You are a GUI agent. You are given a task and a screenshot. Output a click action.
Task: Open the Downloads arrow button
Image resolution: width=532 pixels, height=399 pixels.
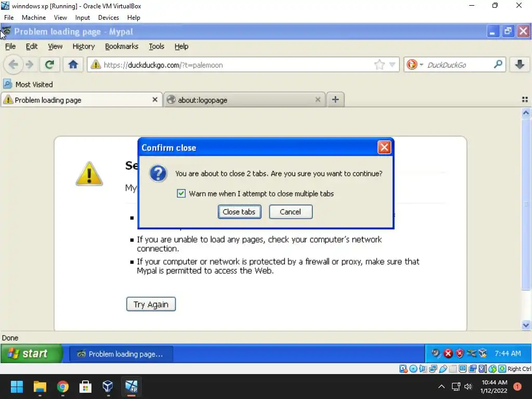coord(519,64)
